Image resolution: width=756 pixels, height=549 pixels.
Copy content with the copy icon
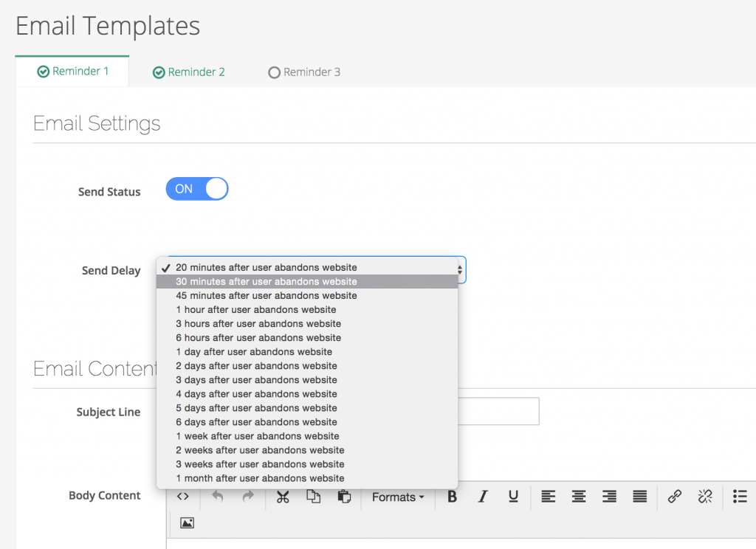coord(313,497)
